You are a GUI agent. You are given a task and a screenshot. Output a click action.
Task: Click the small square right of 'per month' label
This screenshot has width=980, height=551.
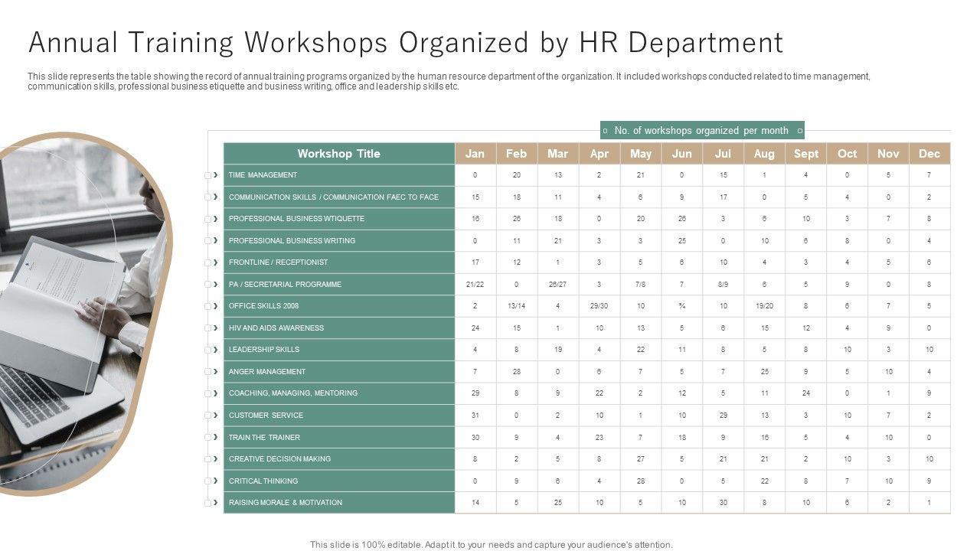coord(799,131)
